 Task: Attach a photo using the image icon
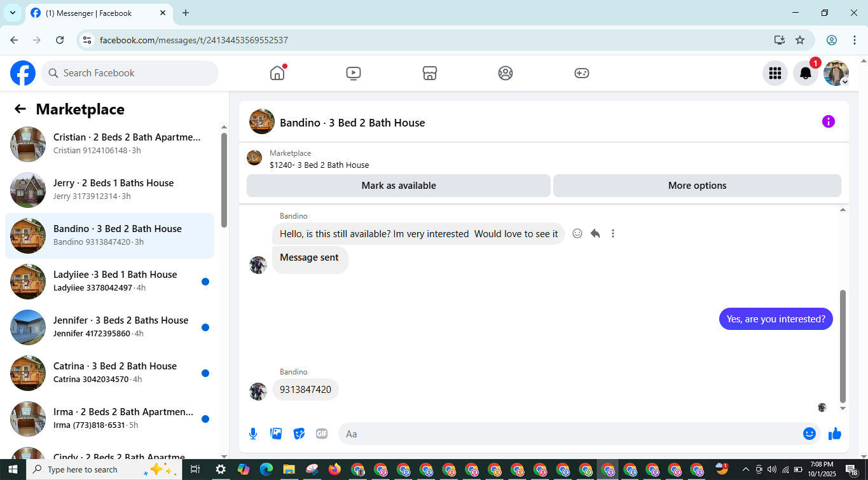[x=276, y=434]
